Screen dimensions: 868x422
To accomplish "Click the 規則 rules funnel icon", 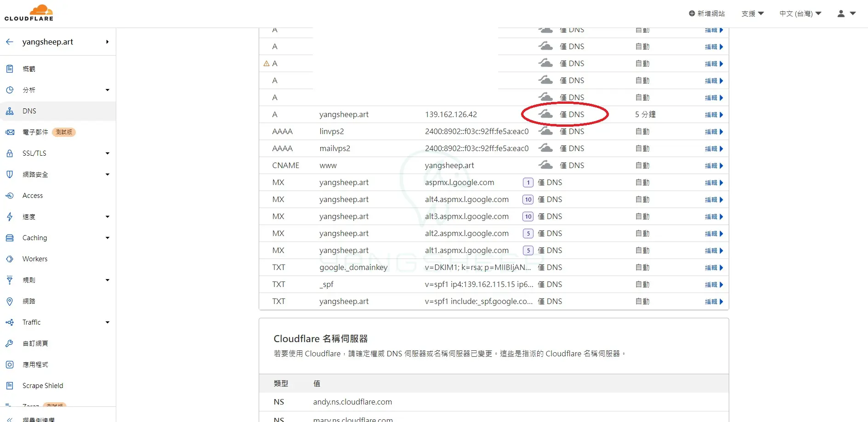I will (10, 280).
